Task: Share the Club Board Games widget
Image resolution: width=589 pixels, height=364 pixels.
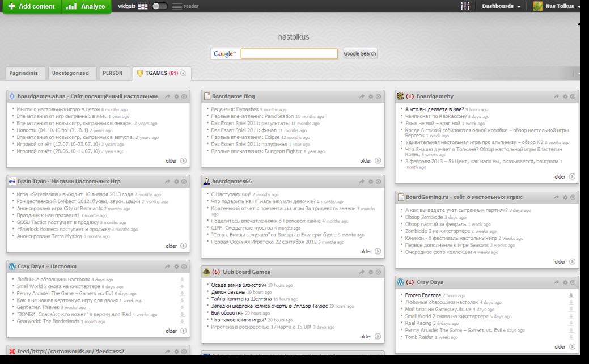Action: [362, 272]
